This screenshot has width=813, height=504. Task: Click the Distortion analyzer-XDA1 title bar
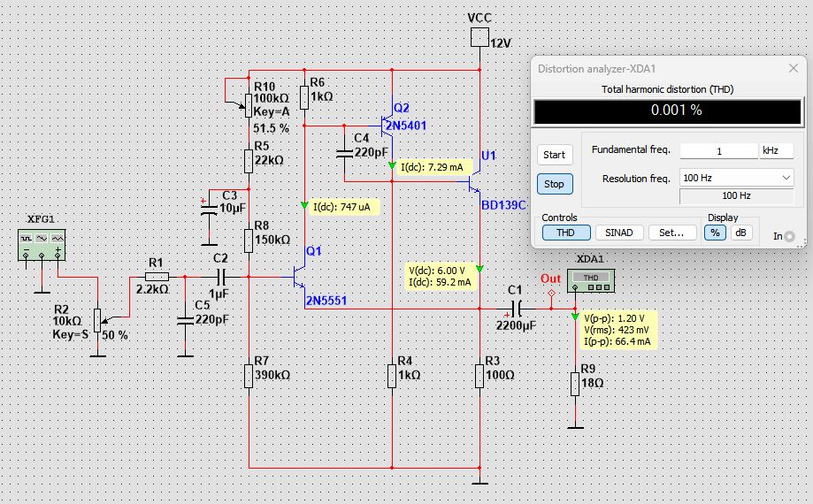pyautogui.click(x=668, y=68)
